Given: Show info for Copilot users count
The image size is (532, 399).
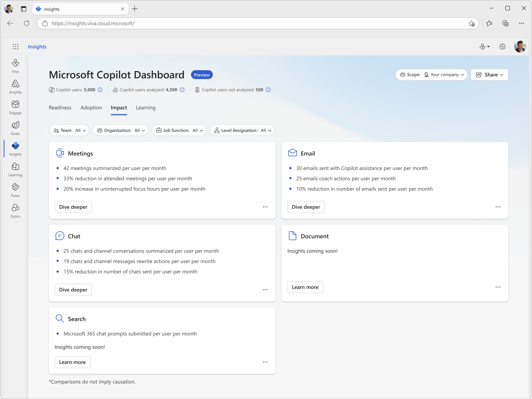Looking at the screenshot, I should [x=100, y=90].
